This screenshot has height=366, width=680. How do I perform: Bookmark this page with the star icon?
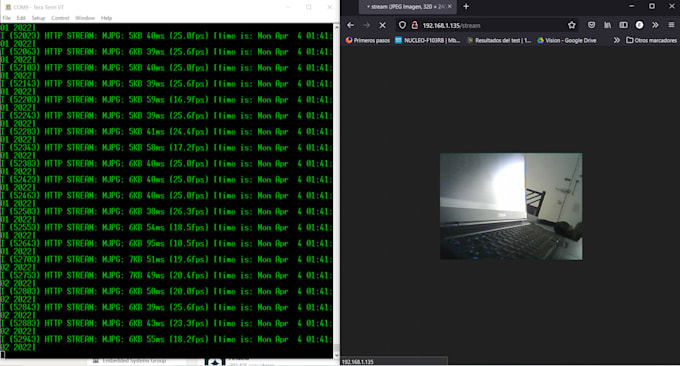click(x=572, y=25)
